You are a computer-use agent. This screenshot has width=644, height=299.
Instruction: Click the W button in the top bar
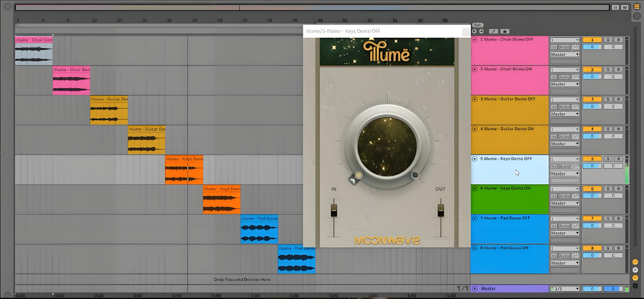point(625,7)
